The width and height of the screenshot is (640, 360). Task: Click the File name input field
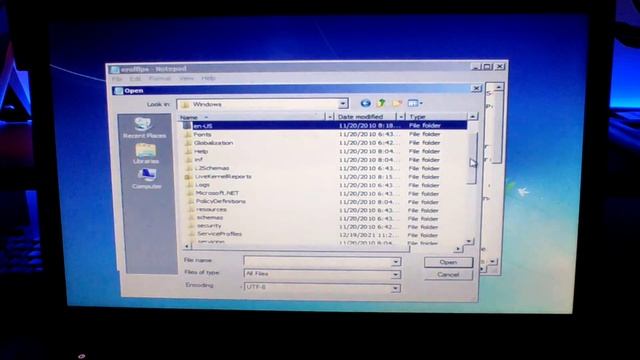click(318, 261)
